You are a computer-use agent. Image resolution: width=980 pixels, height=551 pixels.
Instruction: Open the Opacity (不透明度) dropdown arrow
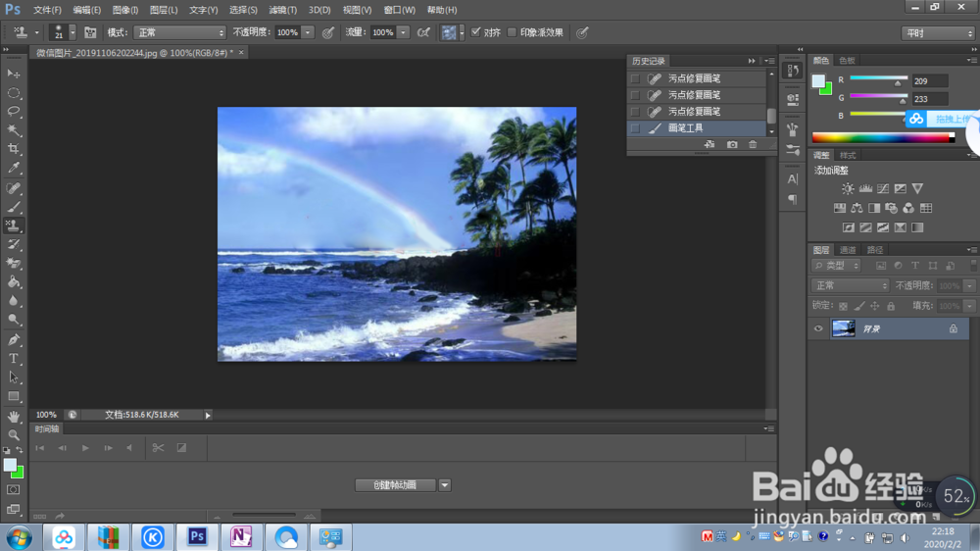click(308, 32)
